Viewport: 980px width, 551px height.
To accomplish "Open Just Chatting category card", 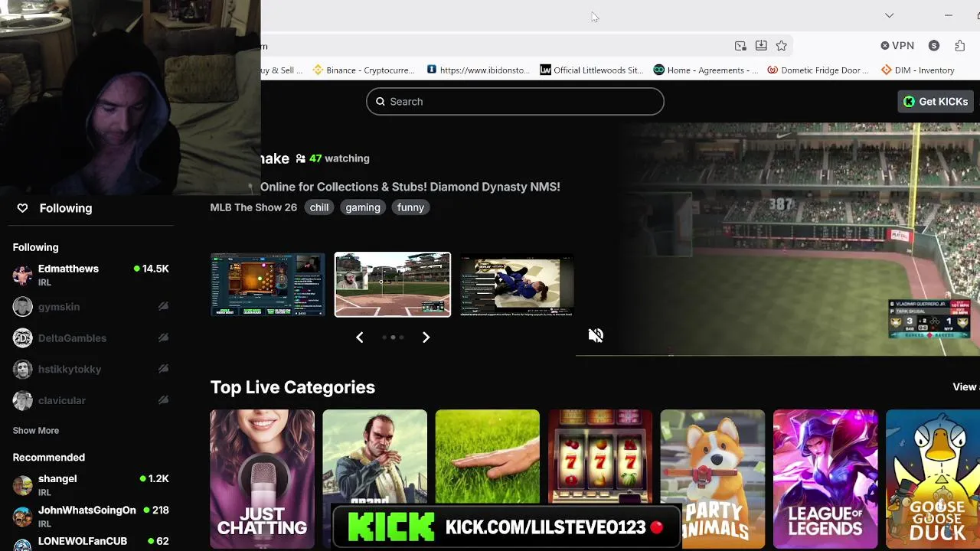I will 263,479.
